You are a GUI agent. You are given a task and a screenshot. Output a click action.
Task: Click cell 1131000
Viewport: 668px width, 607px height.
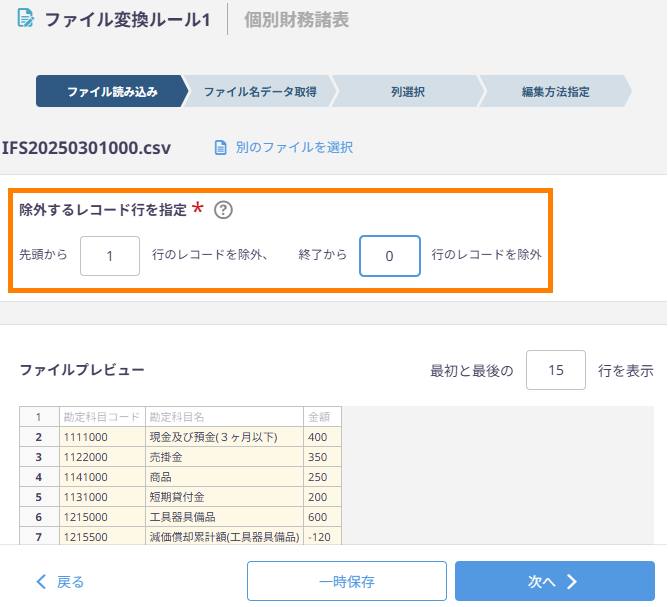[102, 497]
